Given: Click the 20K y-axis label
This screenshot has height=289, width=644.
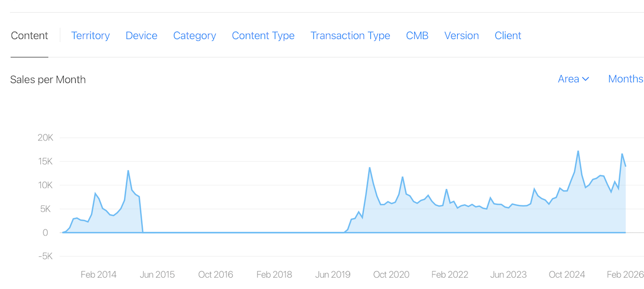Looking at the screenshot, I should coord(45,138).
